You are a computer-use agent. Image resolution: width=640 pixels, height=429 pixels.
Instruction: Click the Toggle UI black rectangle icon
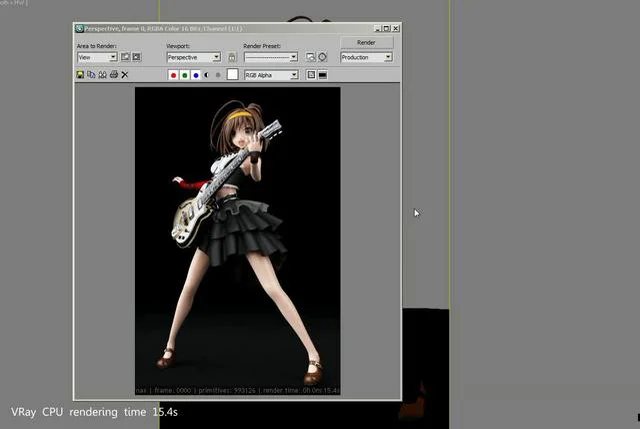pos(322,75)
